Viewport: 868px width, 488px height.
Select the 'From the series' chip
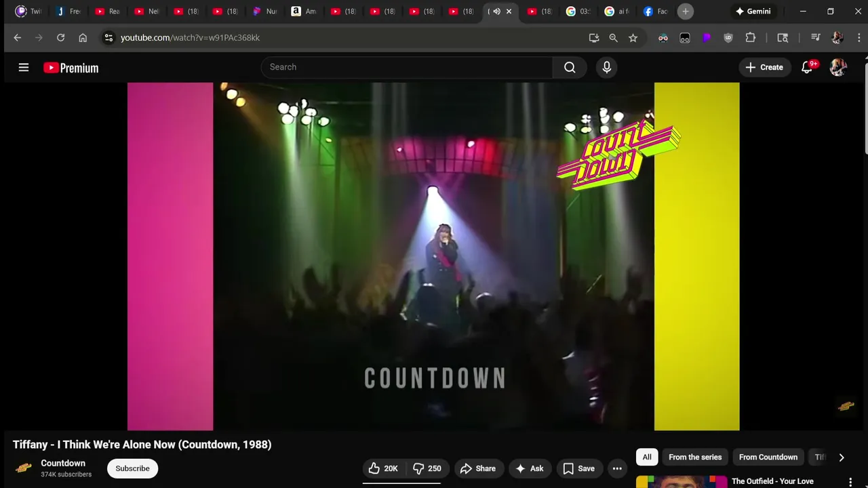695,457
